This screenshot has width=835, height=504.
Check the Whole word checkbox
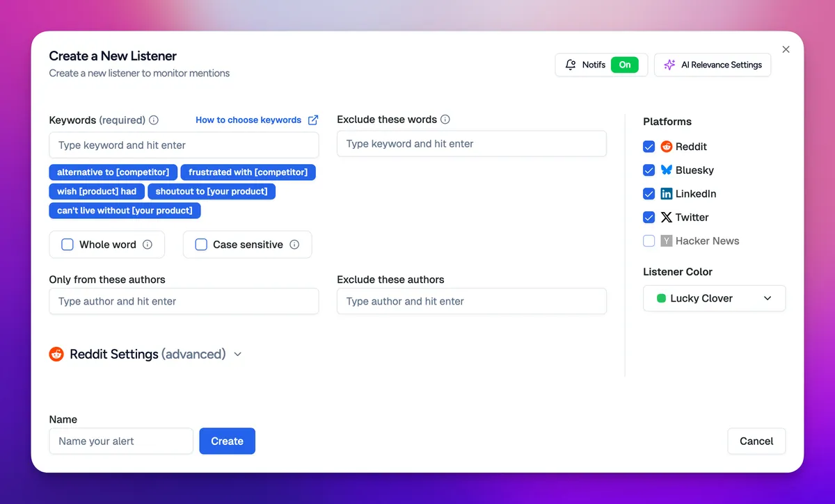pyautogui.click(x=67, y=245)
